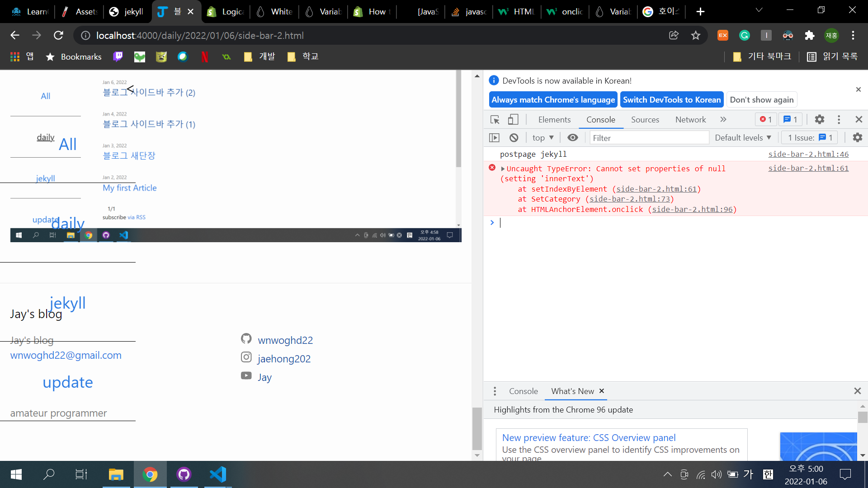Show hidden system tray icons
The width and height of the screenshot is (868, 488).
pos(668,474)
